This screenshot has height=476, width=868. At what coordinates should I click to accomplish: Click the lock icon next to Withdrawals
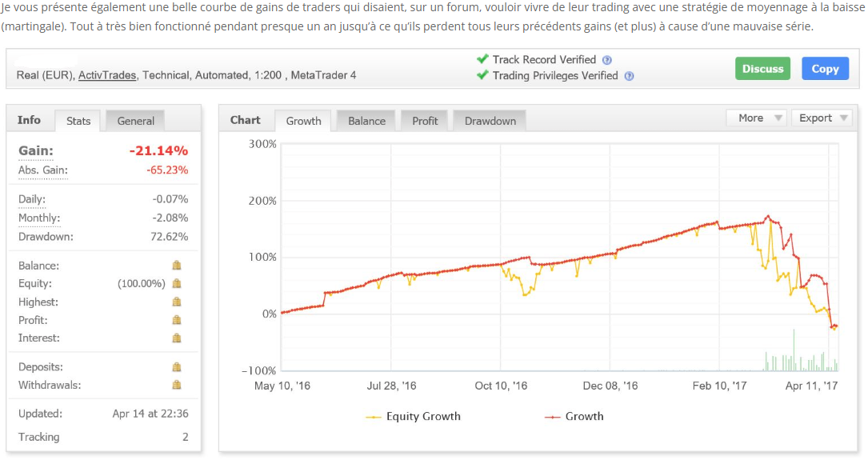(177, 385)
